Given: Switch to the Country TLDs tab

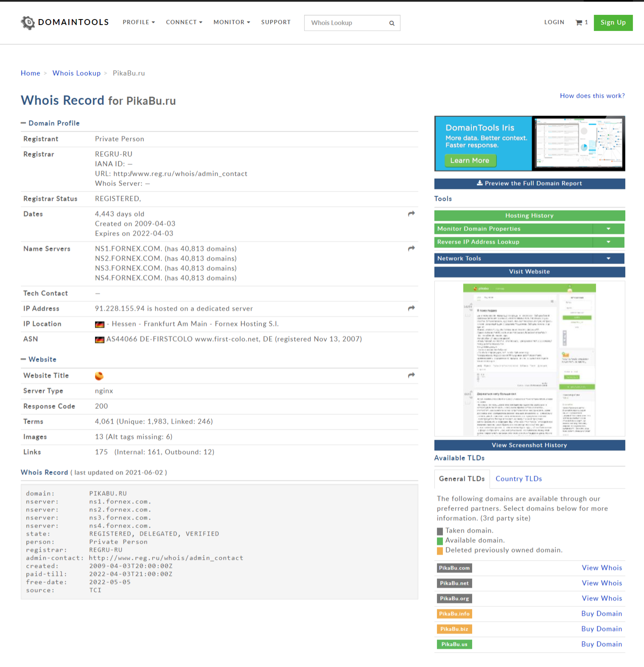Looking at the screenshot, I should click(518, 479).
